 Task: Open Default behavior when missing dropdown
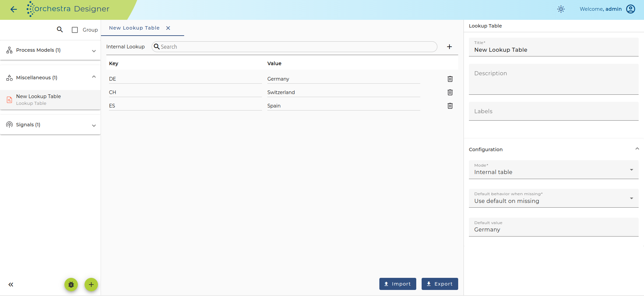pos(553,198)
